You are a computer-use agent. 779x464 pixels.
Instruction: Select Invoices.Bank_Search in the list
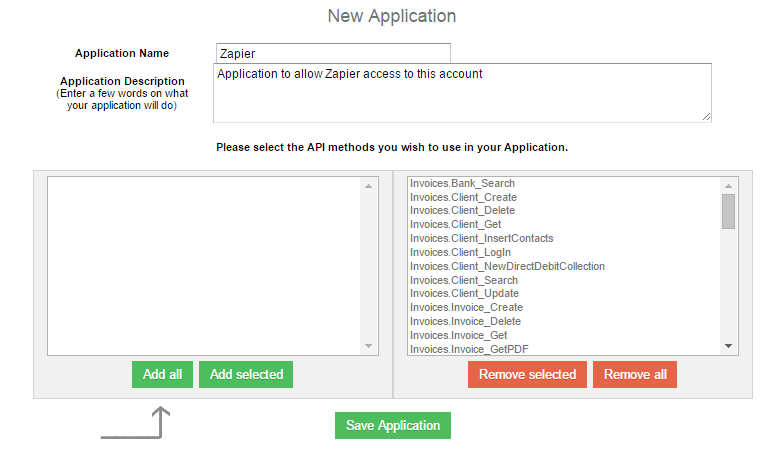click(x=463, y=183)
